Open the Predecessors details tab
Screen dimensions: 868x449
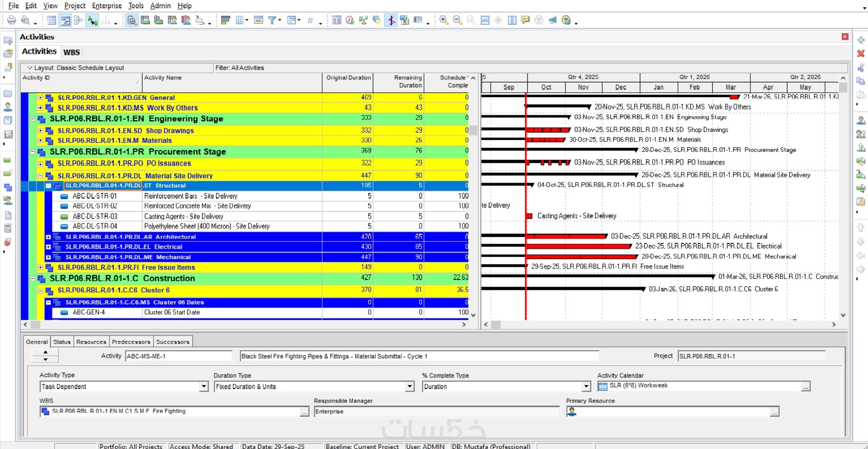pyautogui.click(x=131, y=342)
